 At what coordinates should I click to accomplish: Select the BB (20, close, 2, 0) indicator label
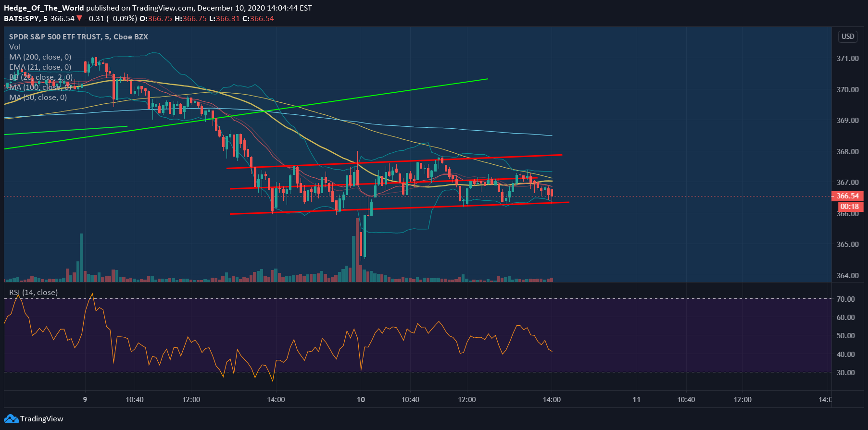pos(41,77)
